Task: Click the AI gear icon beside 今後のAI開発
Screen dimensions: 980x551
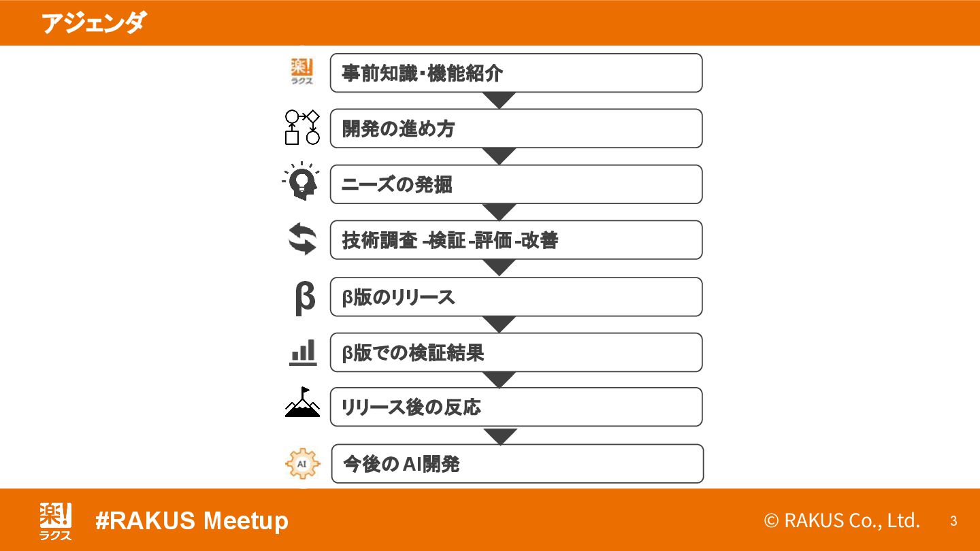Action: click(x=302, y=464)
